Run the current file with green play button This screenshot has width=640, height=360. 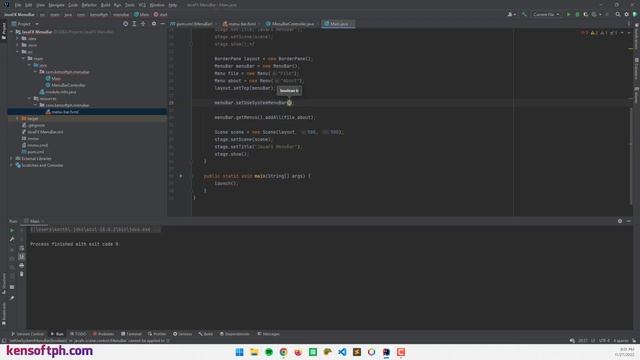568,14
